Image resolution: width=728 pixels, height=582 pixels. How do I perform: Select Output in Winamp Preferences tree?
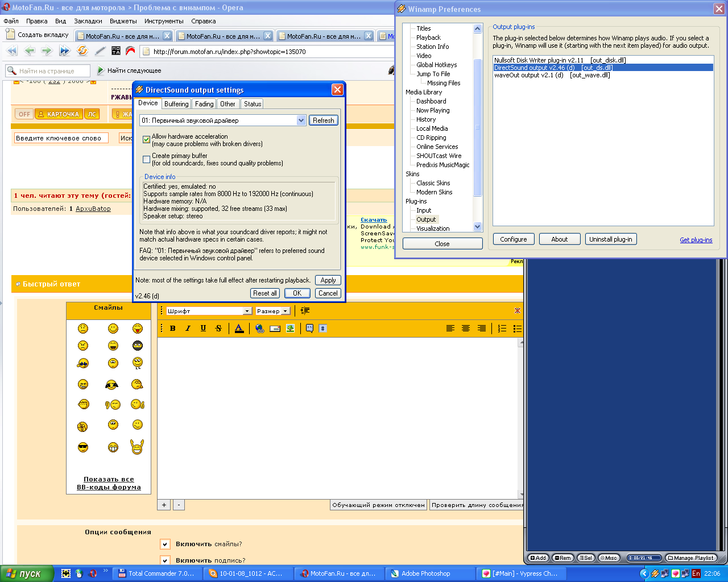(x=426, y=219)
